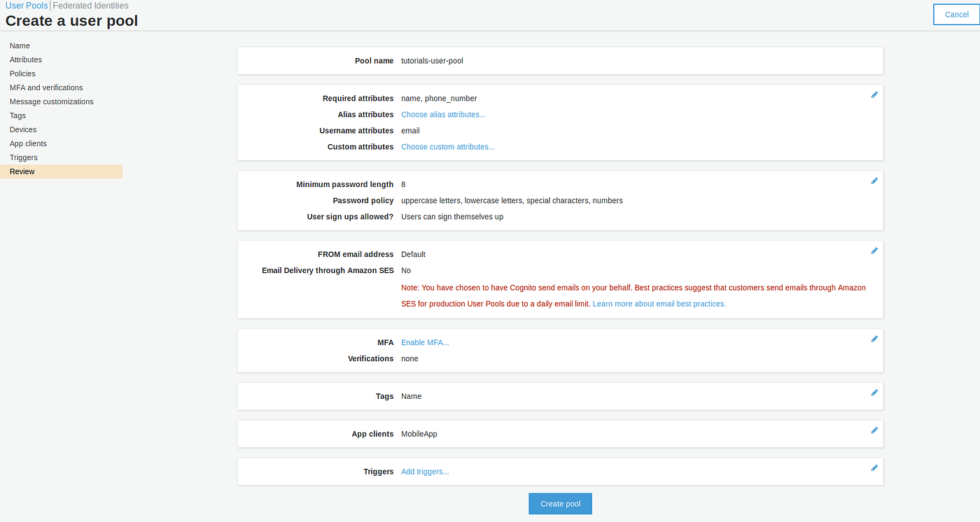Click Choose custom attributes link

448,147
